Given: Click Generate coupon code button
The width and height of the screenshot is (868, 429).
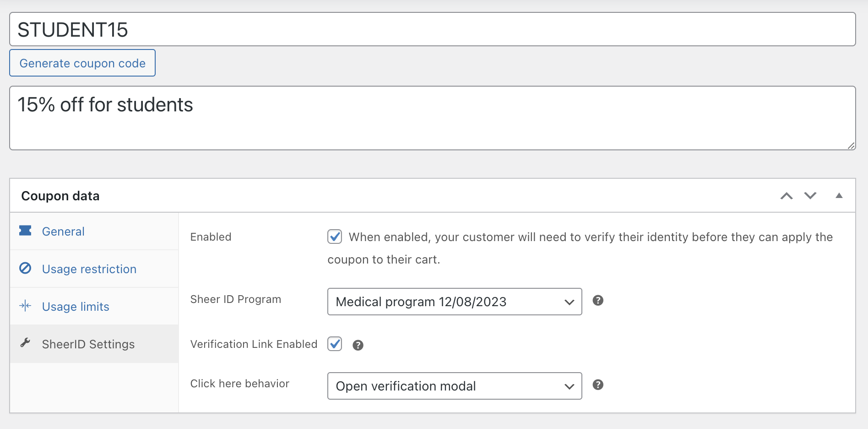Looking at the screenshot, I should (x=82, y=63).
